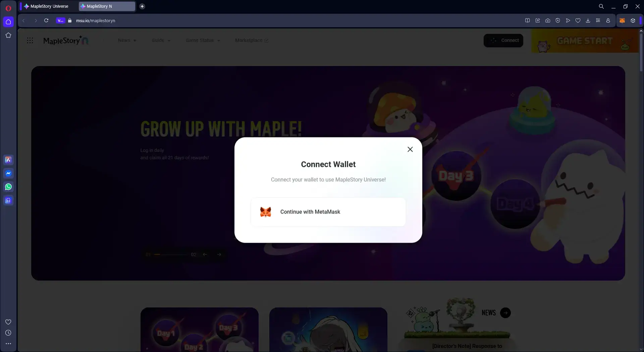Screen dimensions: 644x352
Task: Go back to previous page
Action: [x=23, y=20]
